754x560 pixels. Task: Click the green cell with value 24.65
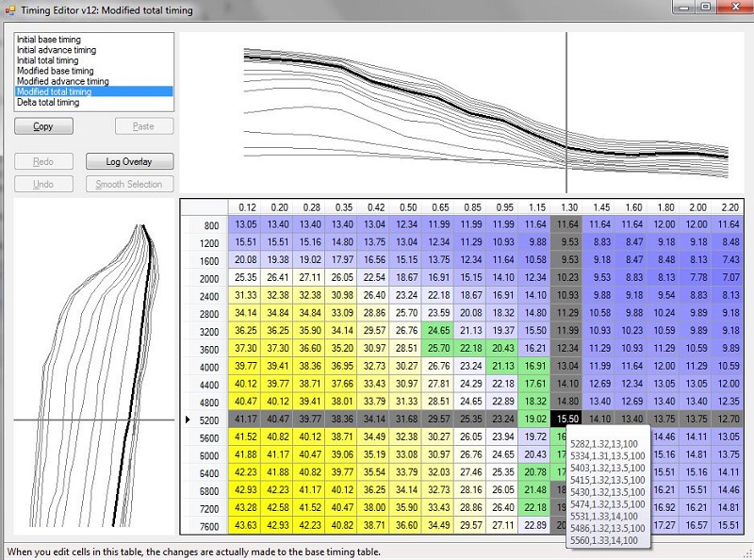click(438, 330)
